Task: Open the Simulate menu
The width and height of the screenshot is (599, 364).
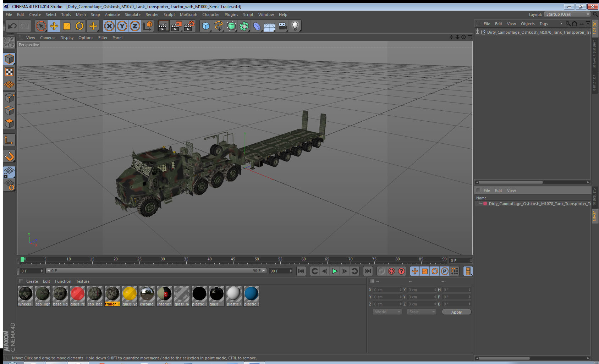Action: 133,15
